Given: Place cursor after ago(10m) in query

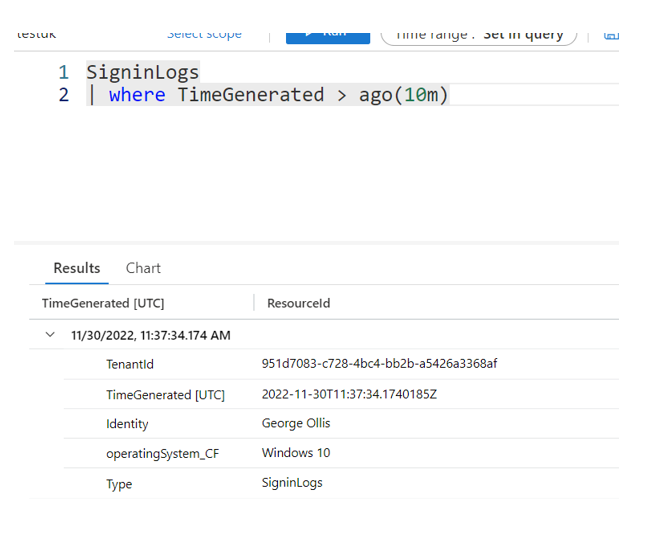Looking at the screenshot, I should tap(451, 95).
